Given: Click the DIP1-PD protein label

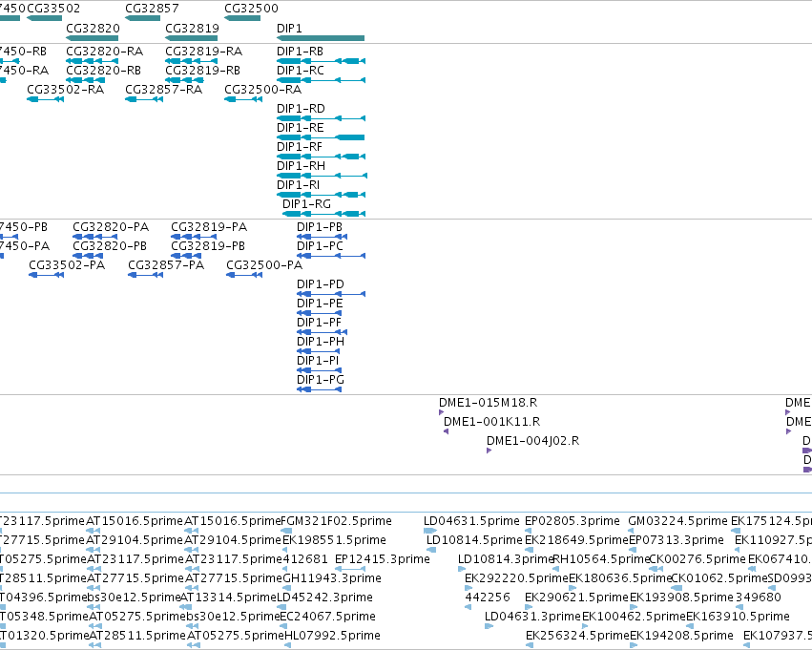Looking at the screenshot, I should pyautogui.click(x=320, y=284).
